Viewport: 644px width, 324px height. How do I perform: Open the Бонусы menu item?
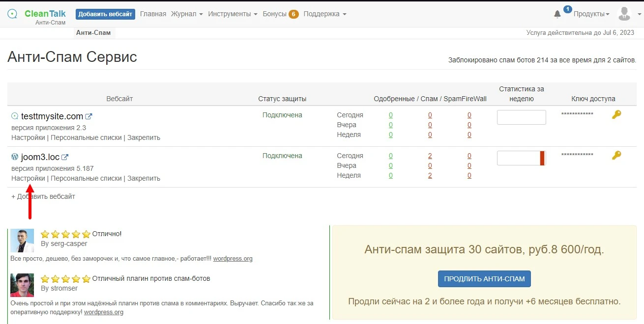(274, 14)
